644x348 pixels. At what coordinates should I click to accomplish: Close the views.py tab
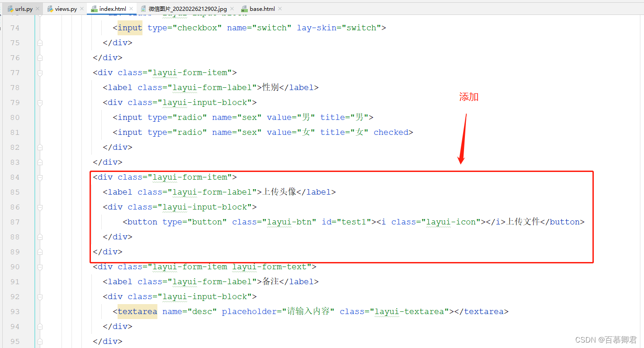coord(82,9)
